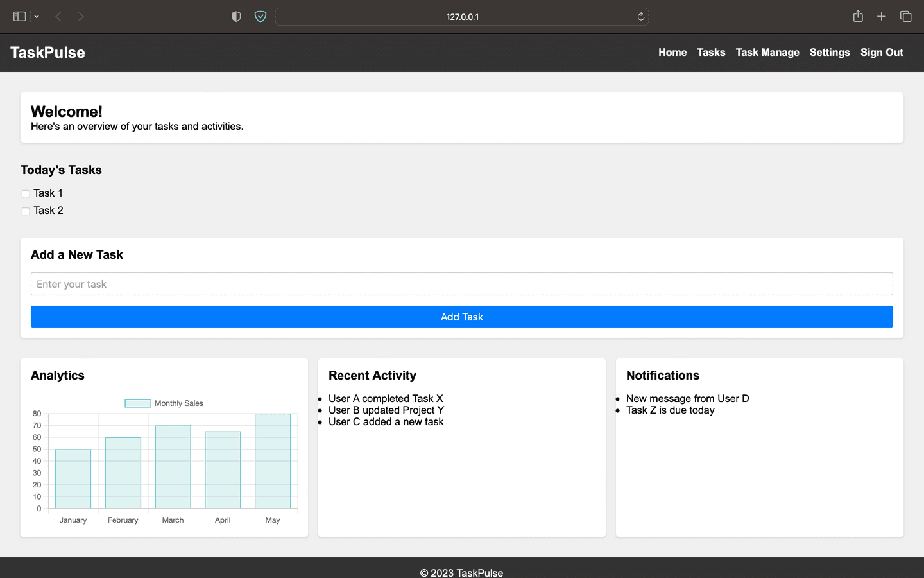Screen dimensions: 924x578
Task: Open the Tasks nav link
Action: tap(711, 53)
